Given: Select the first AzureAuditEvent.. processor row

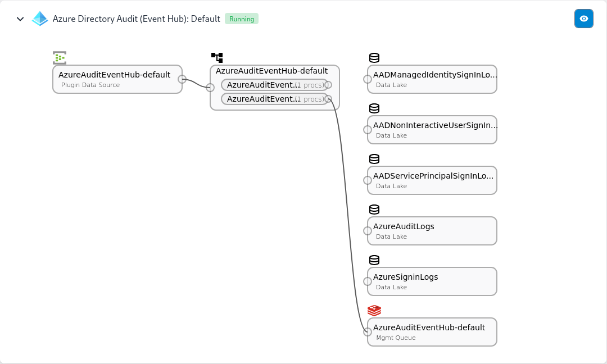Looking at the screenshot, I should 275,85.
